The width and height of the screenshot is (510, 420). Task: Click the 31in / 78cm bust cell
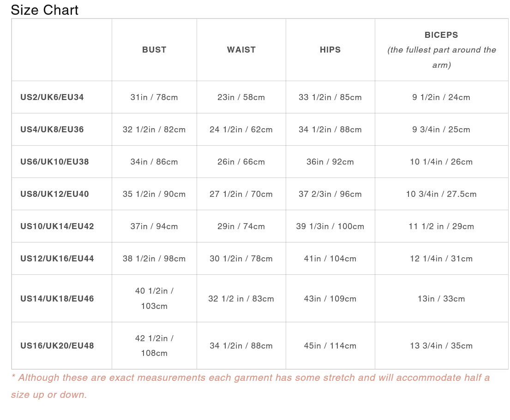tap(154, 97)
